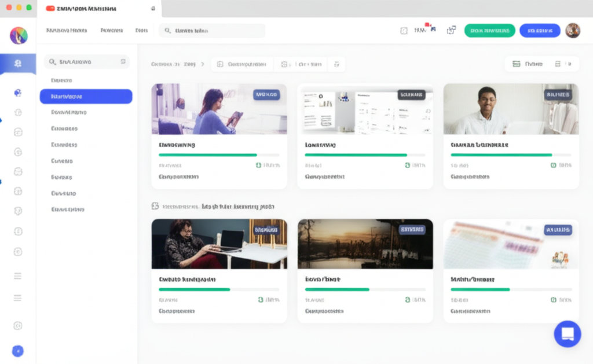593x364 pixels.
Task: Click the notification icon with red badge
Action: pyautogui.click(x=421, y=30)
